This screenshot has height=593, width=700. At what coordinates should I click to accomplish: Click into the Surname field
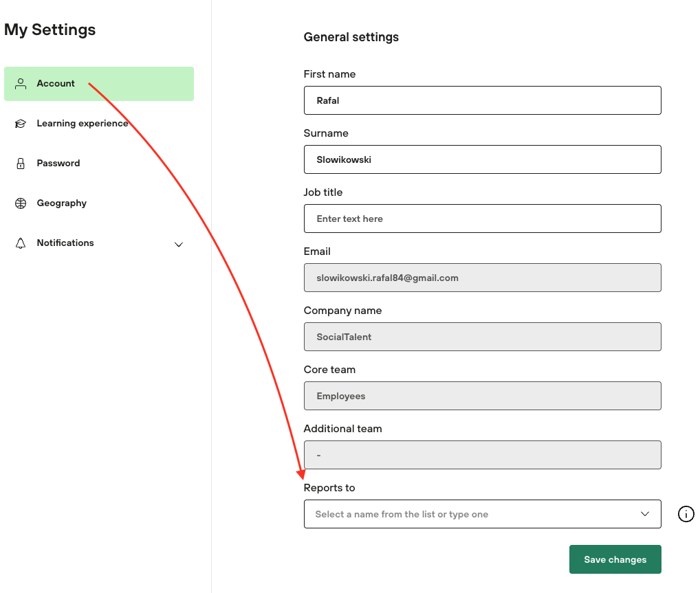(481, 159)
